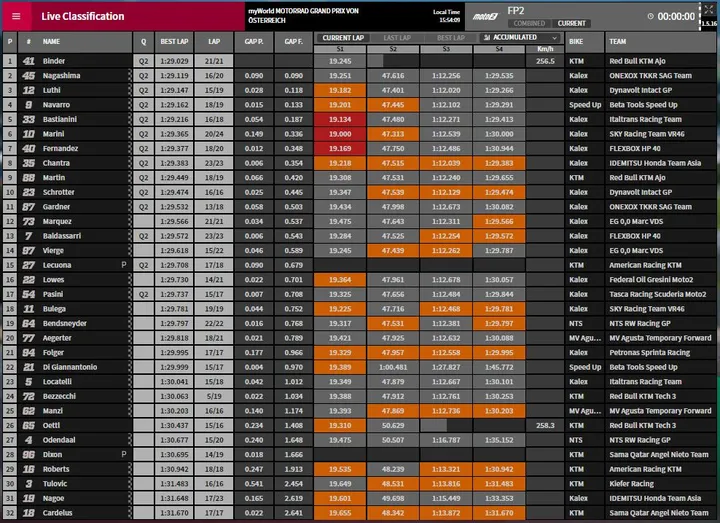Click rider number 21 badge for Di Giannantonio
The image size is (720, 523).
[x=28, y=367]
